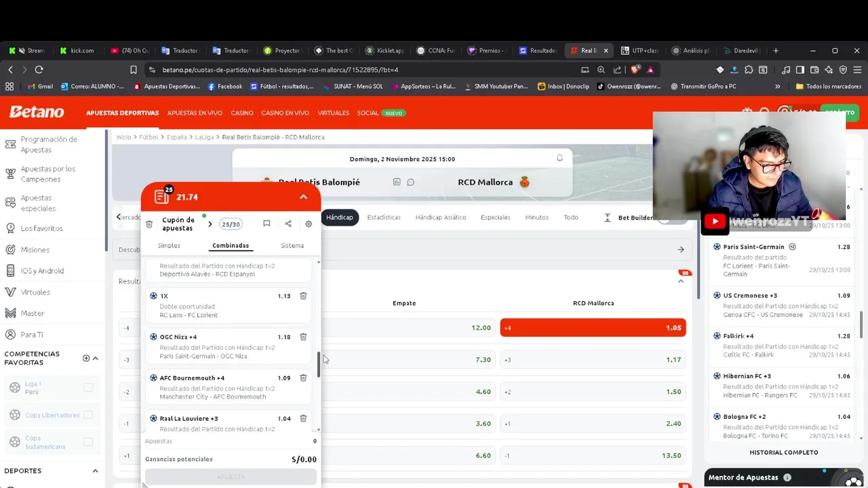868x488 pixels.
Task: Switch to the Sistema tab
Action: point(292,245)
